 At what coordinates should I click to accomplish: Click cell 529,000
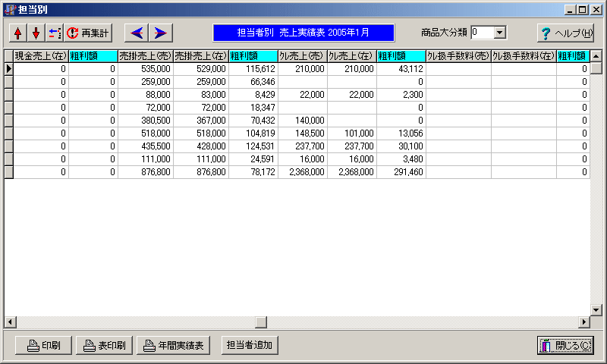201,69
